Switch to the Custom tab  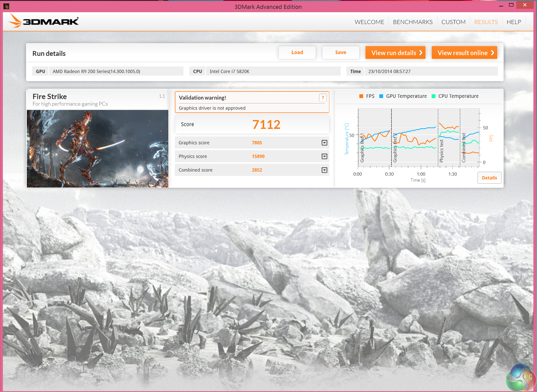453,22
